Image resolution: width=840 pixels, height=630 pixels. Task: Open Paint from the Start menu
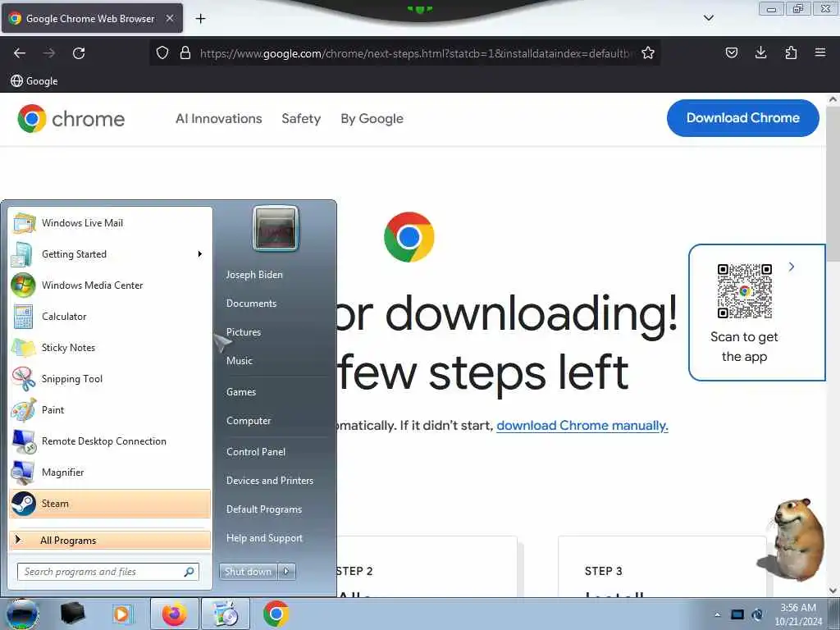click(111, 410)
